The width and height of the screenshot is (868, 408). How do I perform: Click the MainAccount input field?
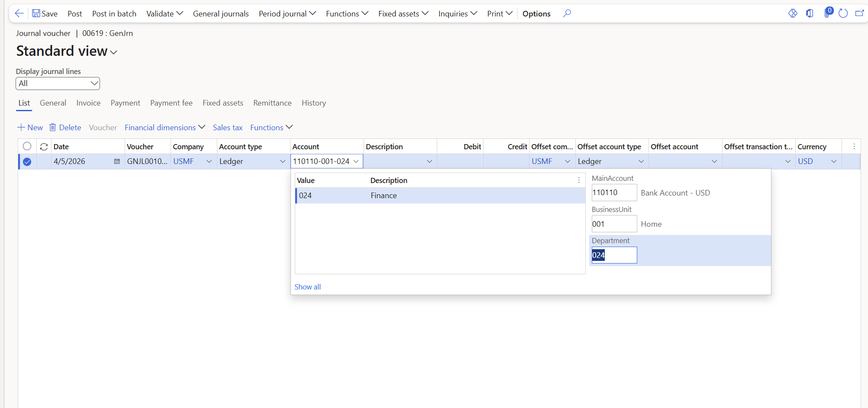tap(614, 193)
